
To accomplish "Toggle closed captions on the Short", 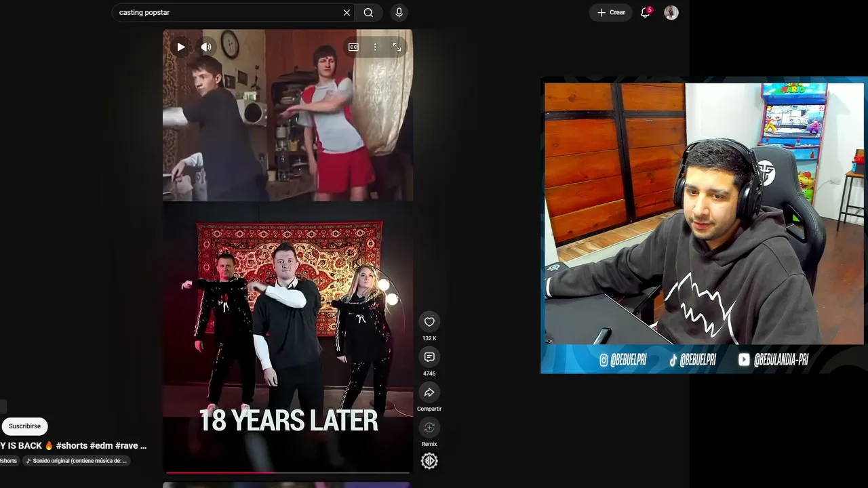I will point(353,47).
